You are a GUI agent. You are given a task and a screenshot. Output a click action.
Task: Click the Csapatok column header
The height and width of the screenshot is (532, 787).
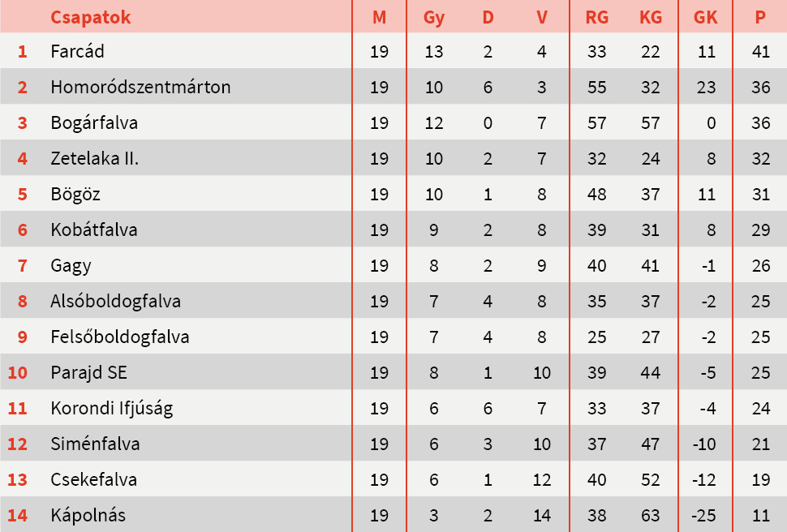[x=90, y=17]
